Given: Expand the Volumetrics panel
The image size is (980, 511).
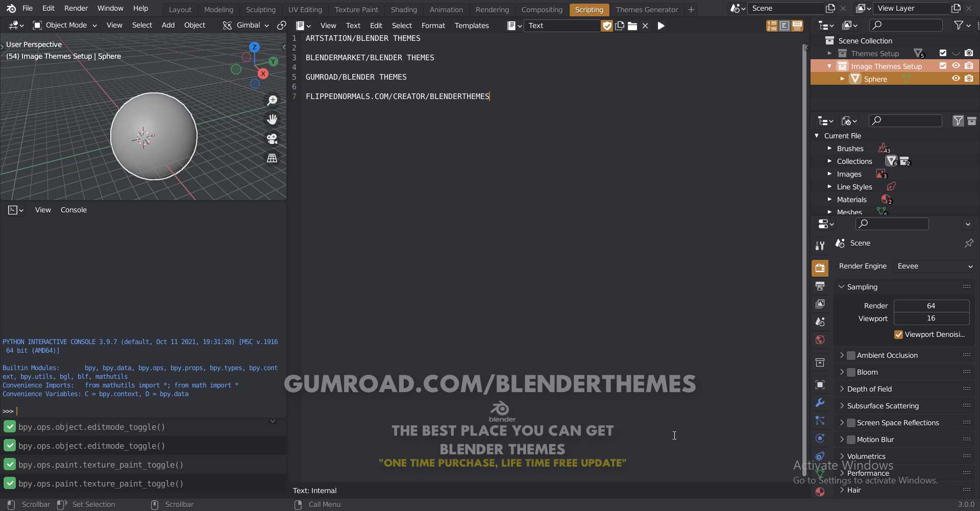Looking at the screenshot, I should pos(842,456).
